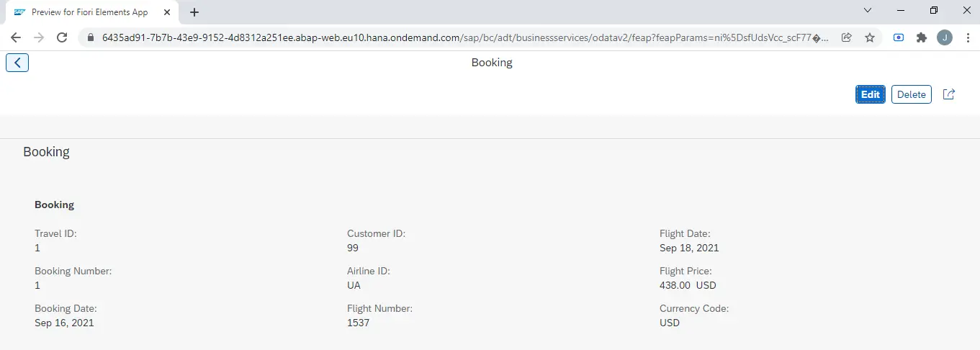Open a new browser tab
The width and height of the screenshot is (980, 350).
point(194,12)
